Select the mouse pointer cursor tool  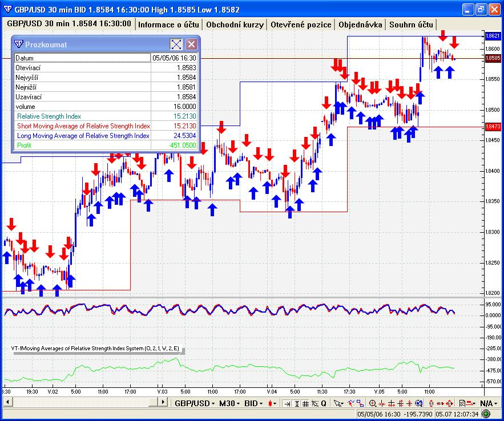tap(338, 403)
